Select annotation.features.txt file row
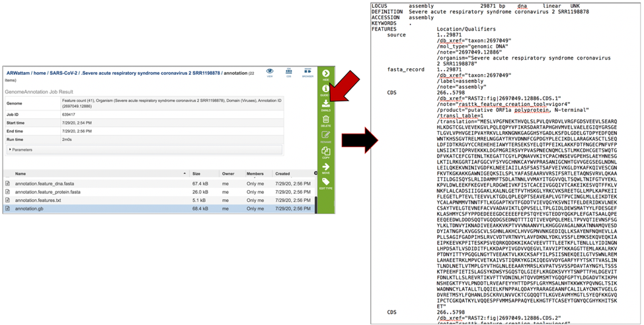The width and height of the screenshot is (644, 325). (38, 200)
